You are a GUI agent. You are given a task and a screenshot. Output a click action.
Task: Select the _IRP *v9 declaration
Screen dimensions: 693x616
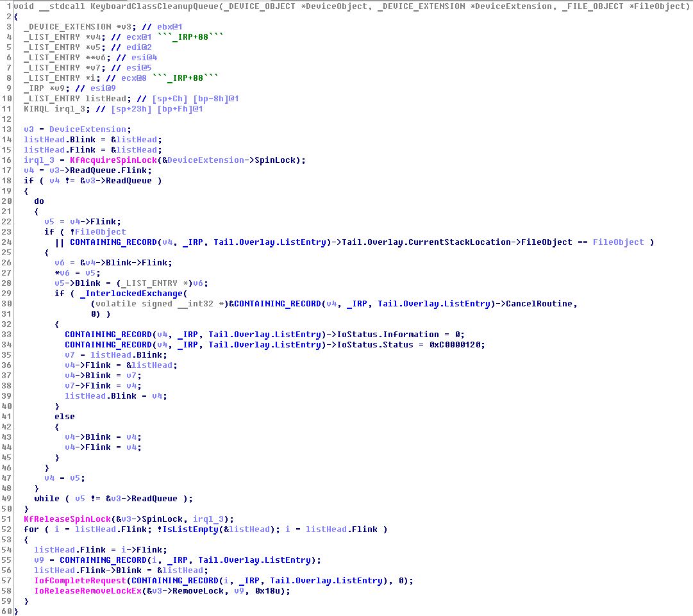click(47, 88)
